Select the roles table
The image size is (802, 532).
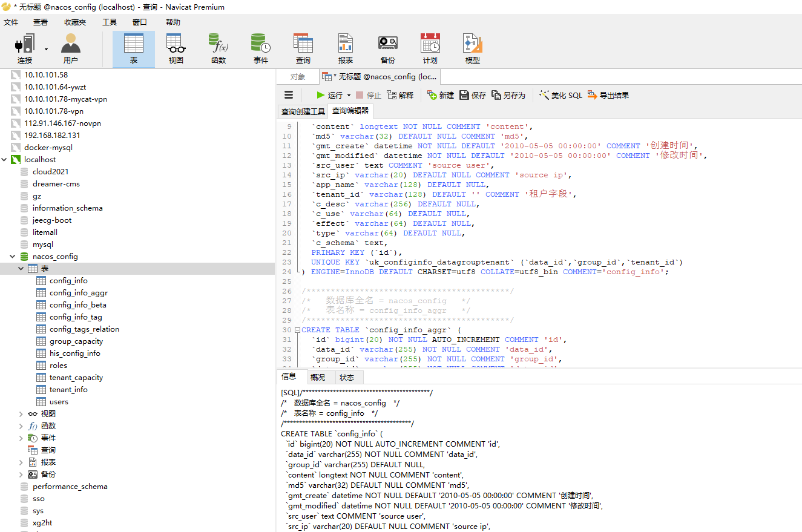pyautogui.click(x=58, y=366)
